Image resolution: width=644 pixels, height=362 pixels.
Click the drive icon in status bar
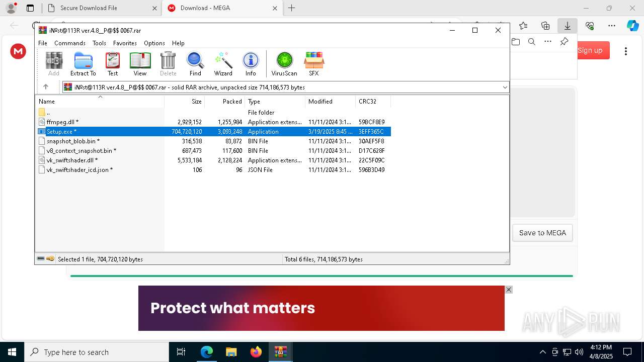41,259
